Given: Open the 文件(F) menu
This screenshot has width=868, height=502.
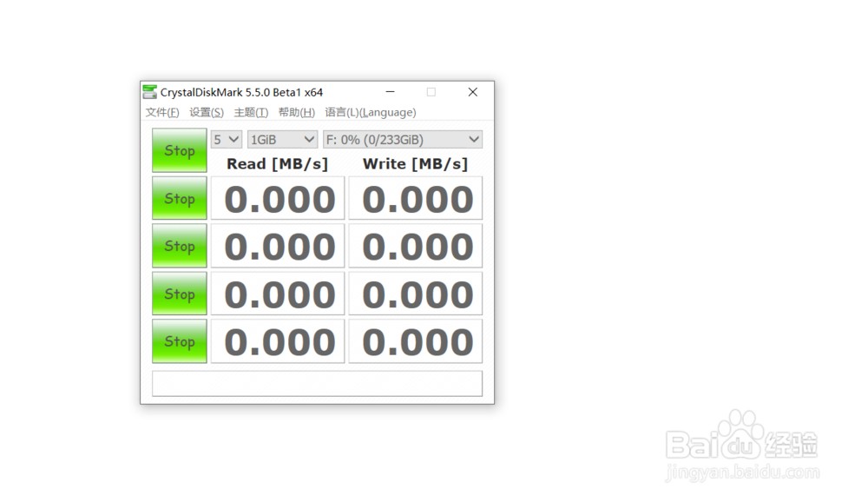Looking at the screenshot, I should coord(162,113).
